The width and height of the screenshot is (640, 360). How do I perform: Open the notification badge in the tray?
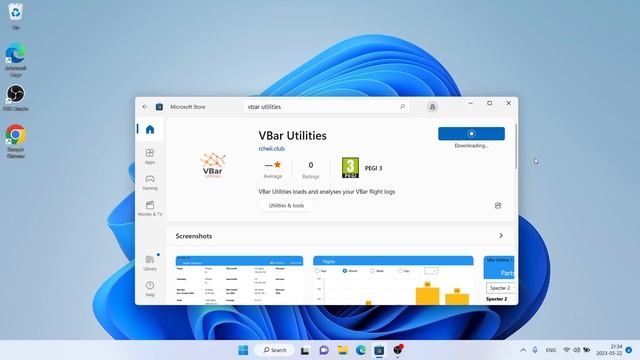629,350
